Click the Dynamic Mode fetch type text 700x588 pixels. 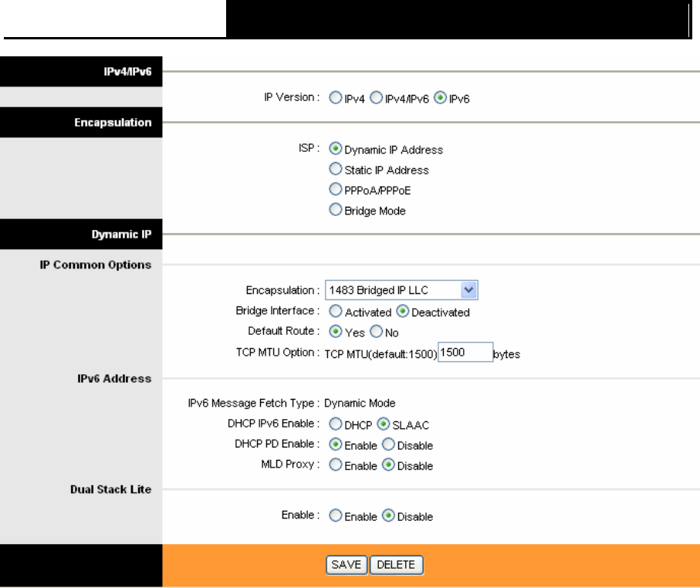360,403
